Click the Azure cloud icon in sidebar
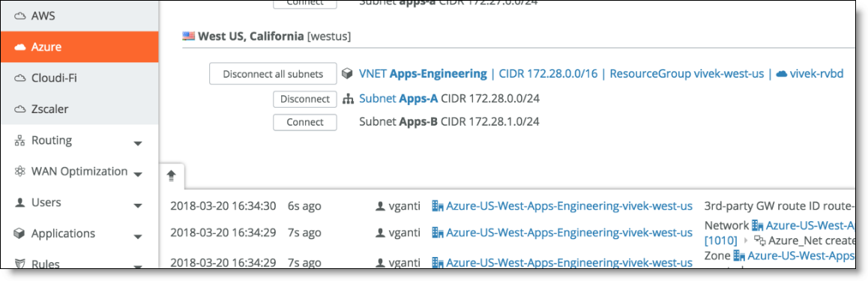The image size is (868, 281). click(x=20, y=47)
